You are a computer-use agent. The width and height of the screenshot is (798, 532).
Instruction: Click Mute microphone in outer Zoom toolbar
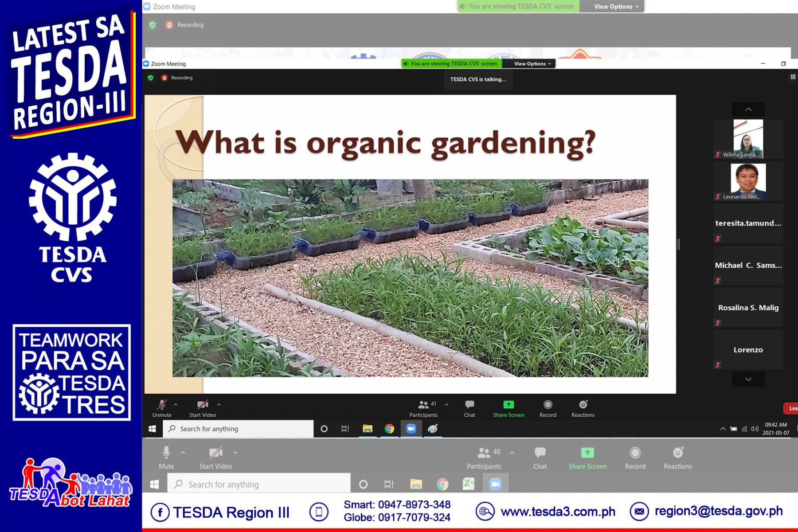click(166, 458)
